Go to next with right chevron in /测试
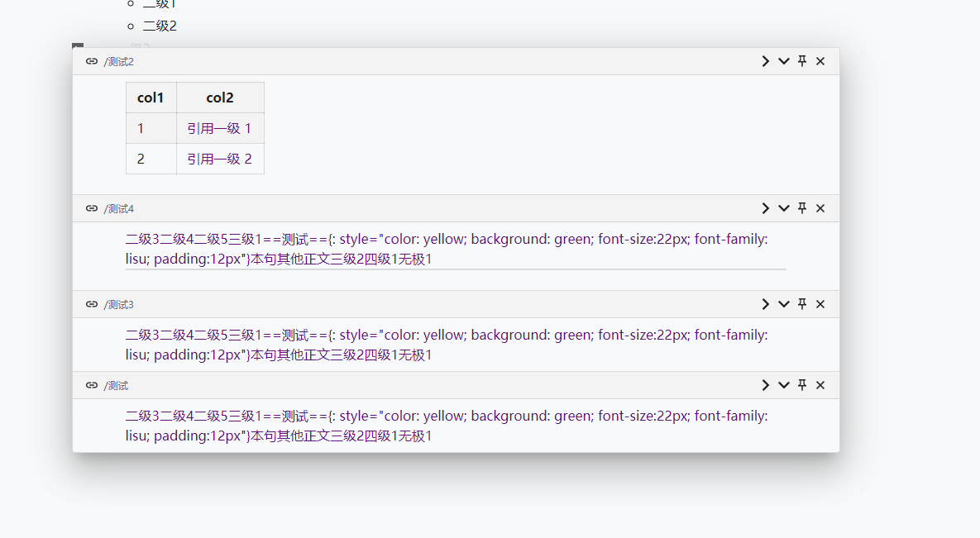 [765, 385]
